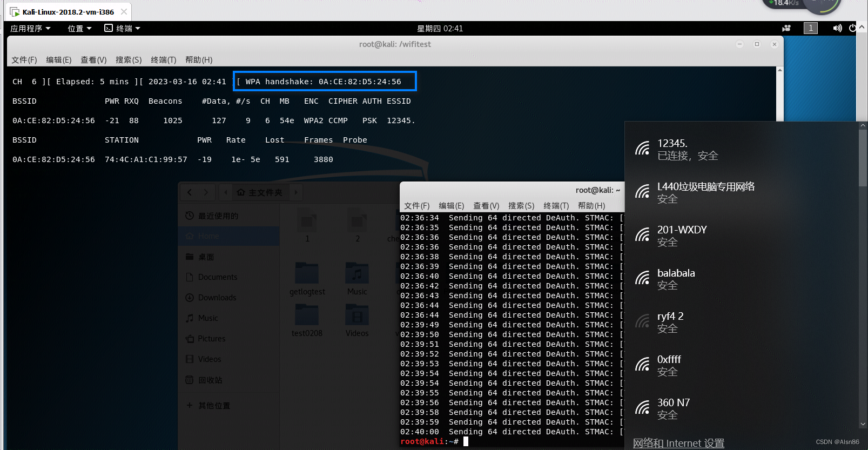Image resolution: width=868 pixels, height=450 pixels.
Task: Open 文件(F) menu in wifitest terminal
Action: coord(24,59)
